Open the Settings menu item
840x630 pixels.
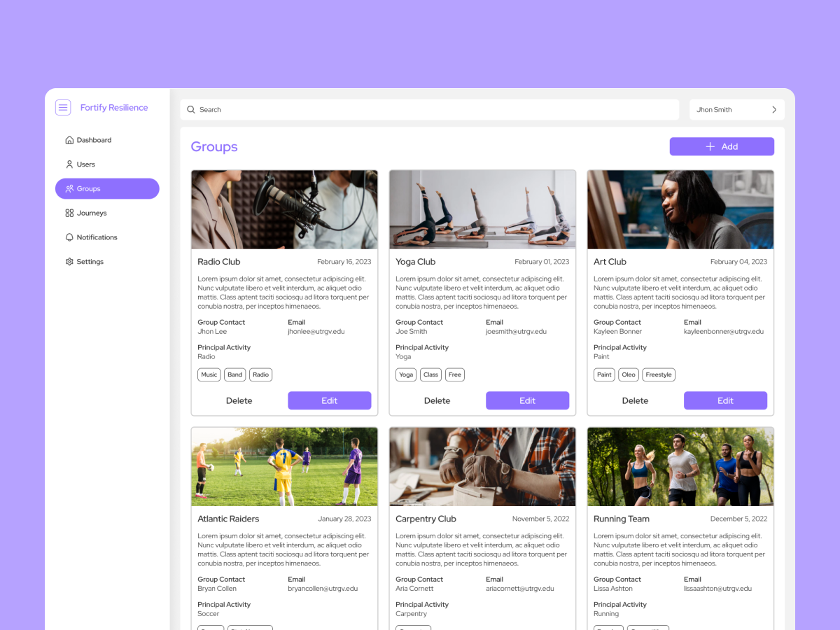[x=107, y=262]
